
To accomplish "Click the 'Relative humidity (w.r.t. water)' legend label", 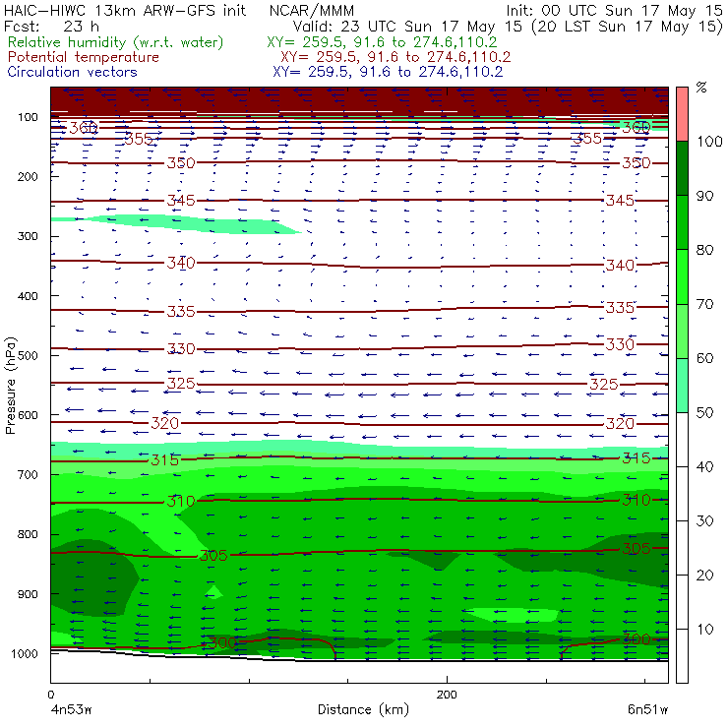I will (x=116, y=42).
